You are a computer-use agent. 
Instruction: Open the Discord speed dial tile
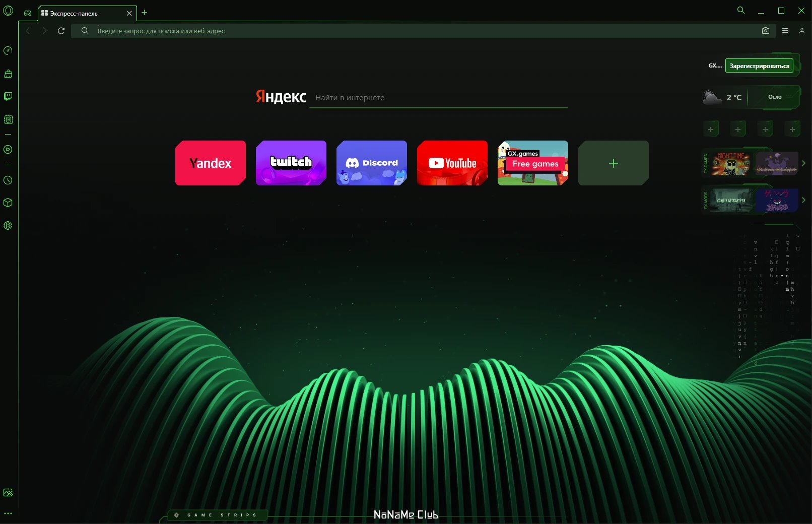coord(372,163)
